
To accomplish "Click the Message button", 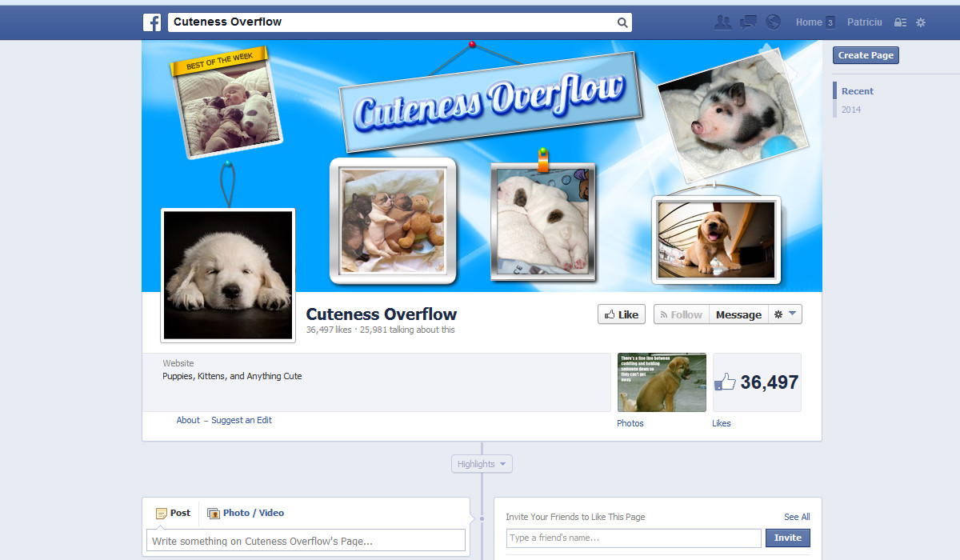I will 738,314.
